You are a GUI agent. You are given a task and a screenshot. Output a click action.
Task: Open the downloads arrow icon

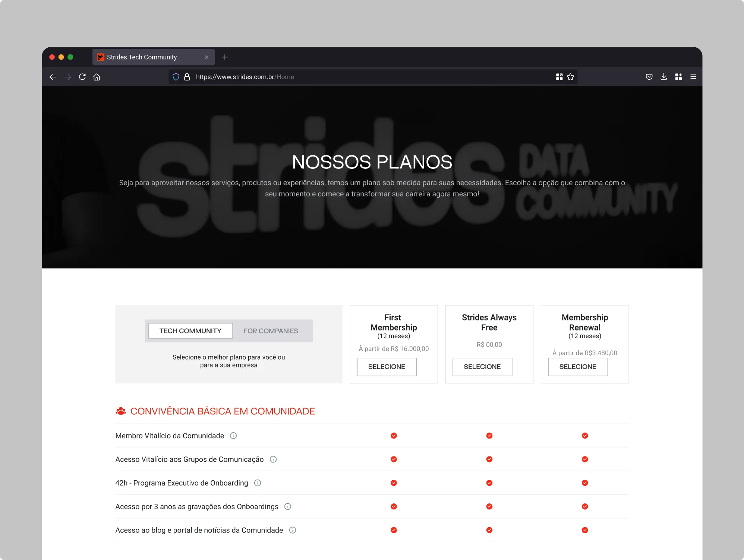(663, 77)
